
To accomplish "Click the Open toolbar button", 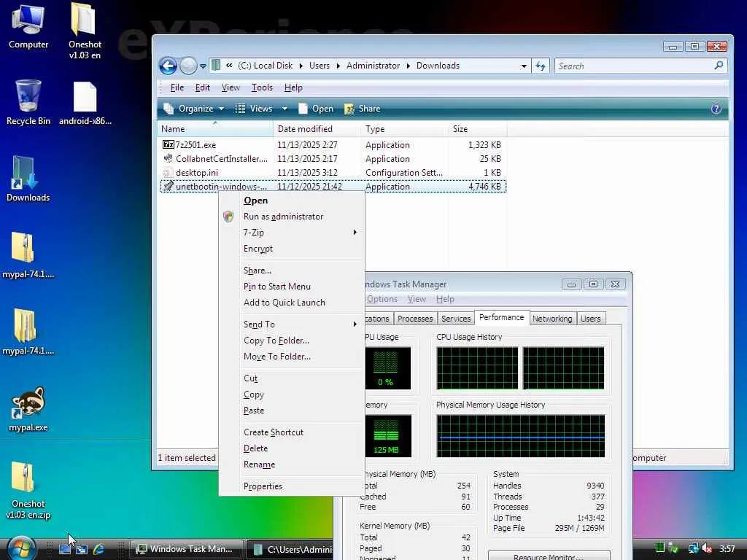I will tap(316, 109).
